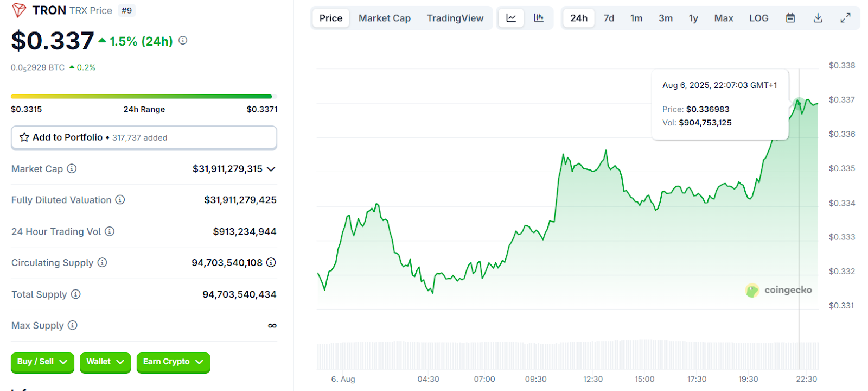
Task: Click the highlighted data point on the chart
Action: tap(799, 103)
